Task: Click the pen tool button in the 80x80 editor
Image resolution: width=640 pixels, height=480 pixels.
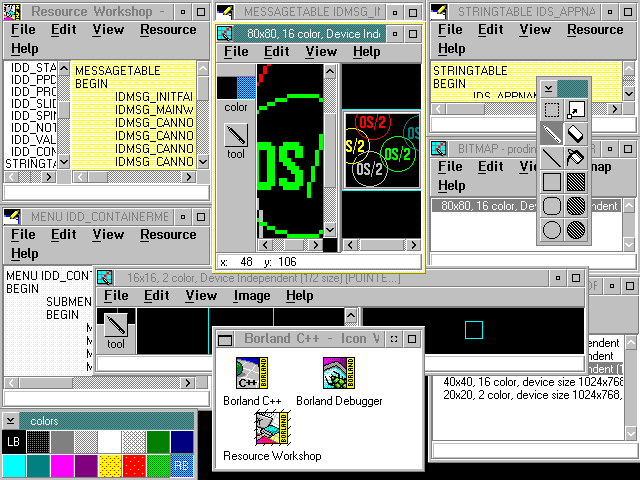Action: (236, 135)
